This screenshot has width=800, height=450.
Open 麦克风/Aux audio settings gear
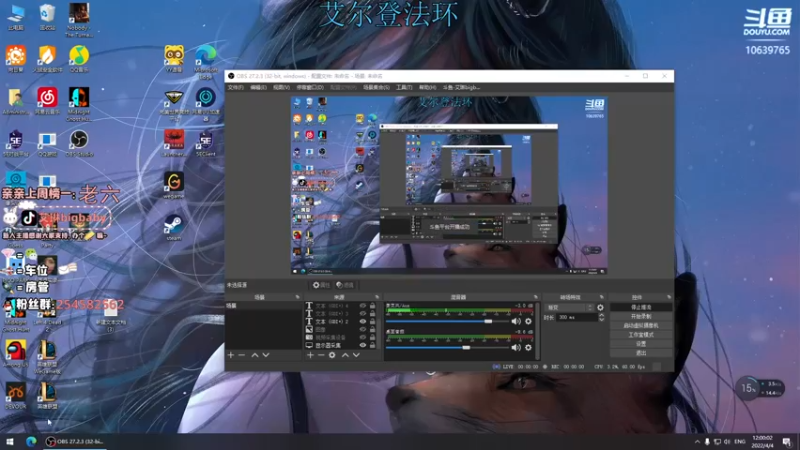coord(528,321)
